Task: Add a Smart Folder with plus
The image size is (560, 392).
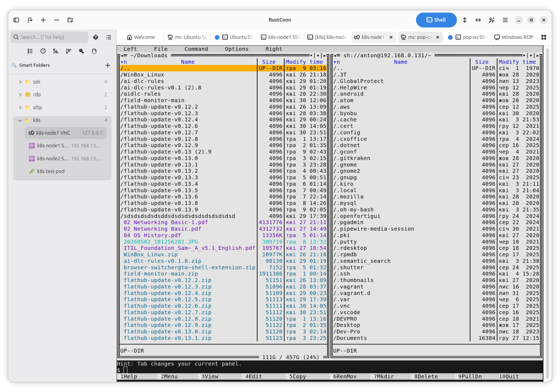Action: coord(108,65)
